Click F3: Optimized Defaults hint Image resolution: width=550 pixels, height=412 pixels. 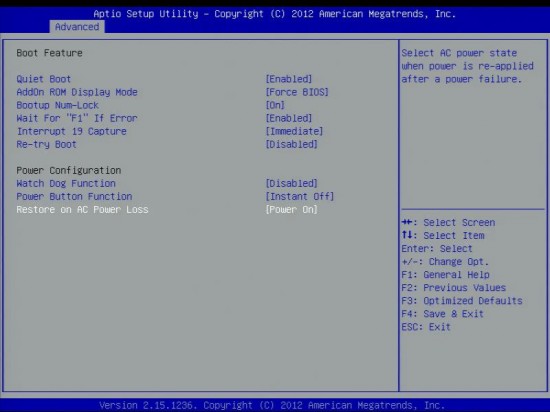pyautogui.click(x=462, y=301)
